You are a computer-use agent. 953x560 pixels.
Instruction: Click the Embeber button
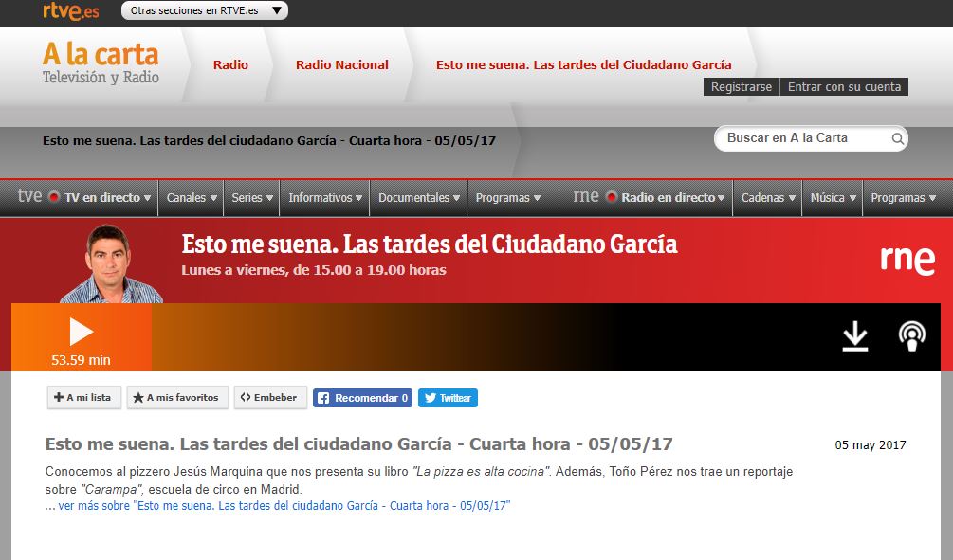tap(270, 398)
